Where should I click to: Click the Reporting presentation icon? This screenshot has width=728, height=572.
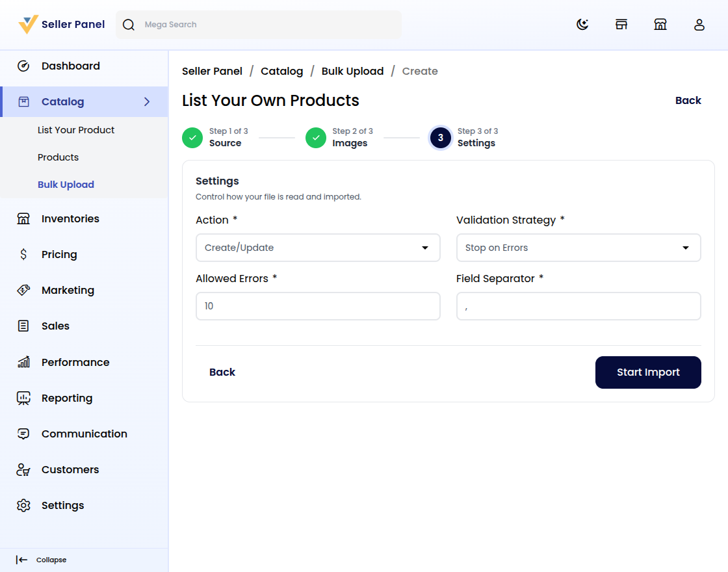(23, 398)
